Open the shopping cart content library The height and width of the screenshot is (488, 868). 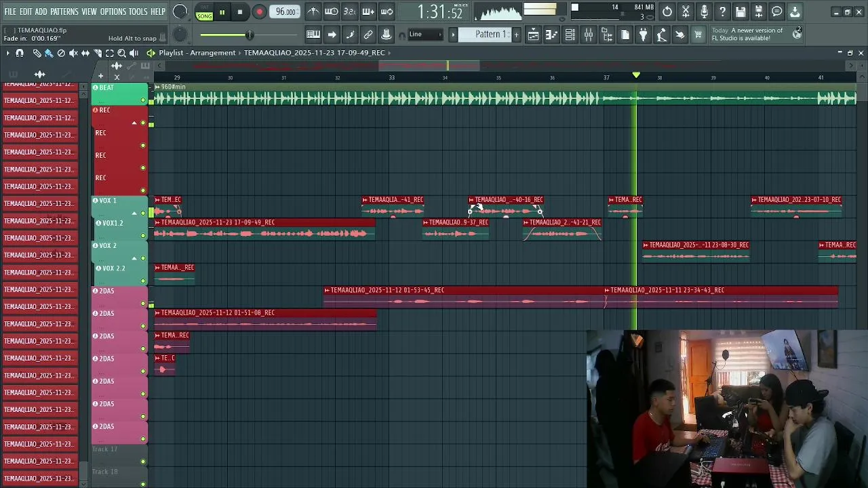698,35
